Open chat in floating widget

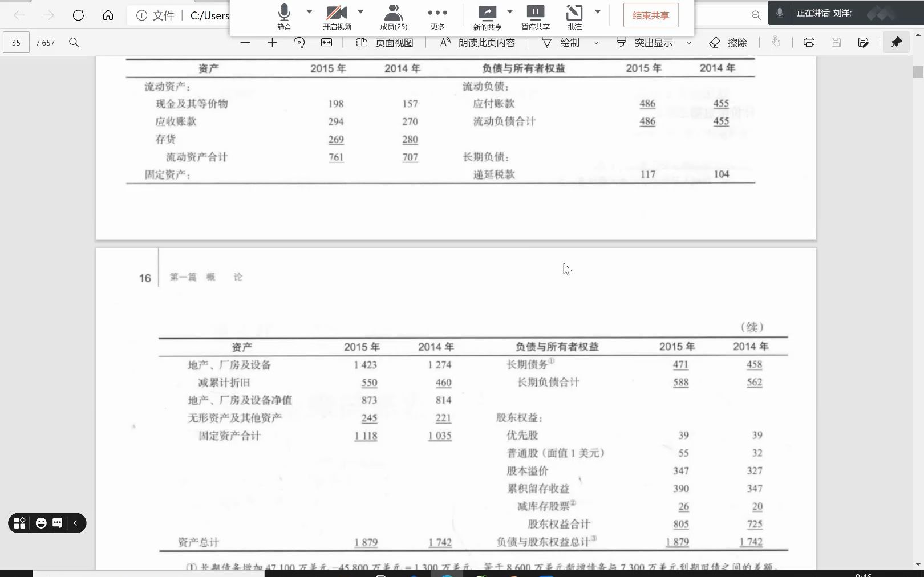(58, 523)
